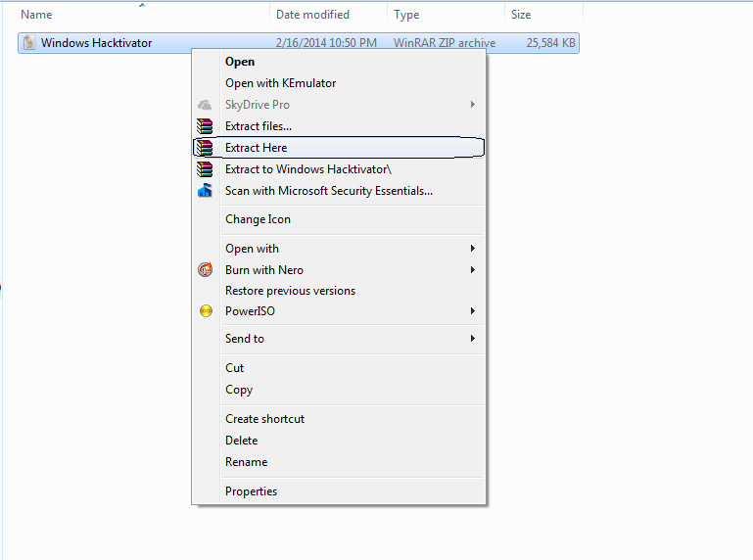The width and height of the screenshot is (753, 560).
Task: Open the SkyDrive Pro menu entry
Action: 339,105
